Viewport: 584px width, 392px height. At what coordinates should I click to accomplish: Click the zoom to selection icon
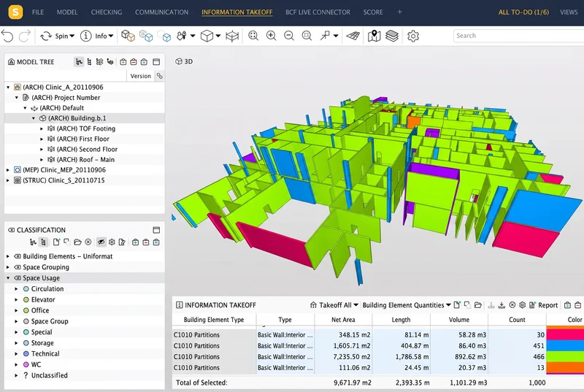[x=307, y=36]
